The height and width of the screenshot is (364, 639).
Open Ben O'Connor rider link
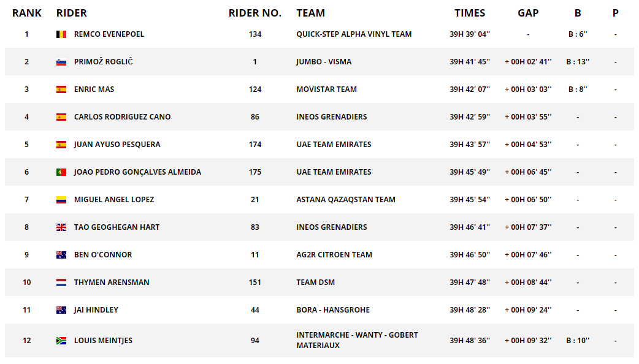102,255
